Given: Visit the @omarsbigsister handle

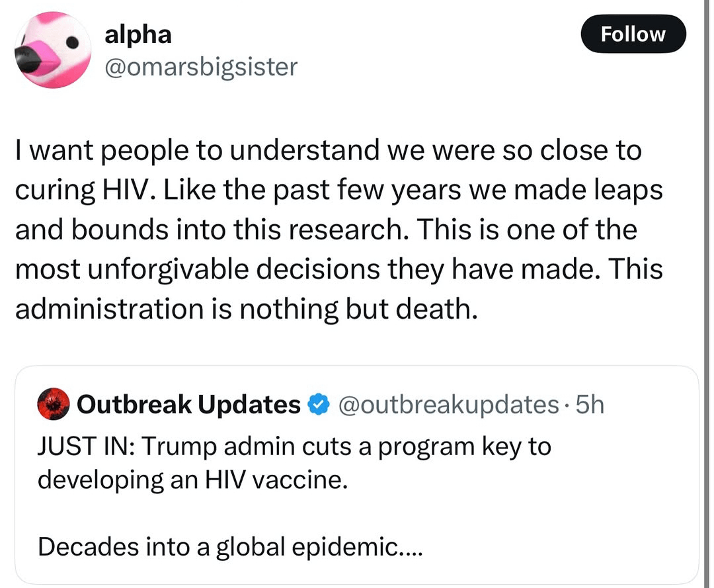Looking at the screenshot, I should 201,66.
